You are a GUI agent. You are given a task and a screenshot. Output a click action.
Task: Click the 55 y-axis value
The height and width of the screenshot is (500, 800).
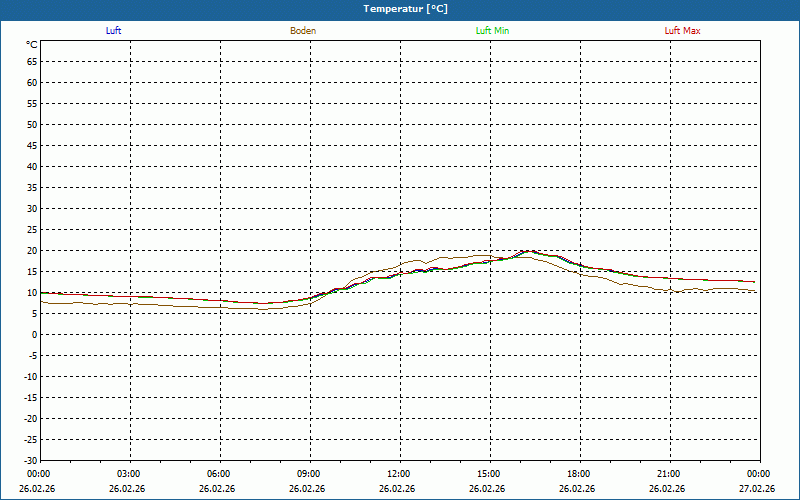coord(32,104)
